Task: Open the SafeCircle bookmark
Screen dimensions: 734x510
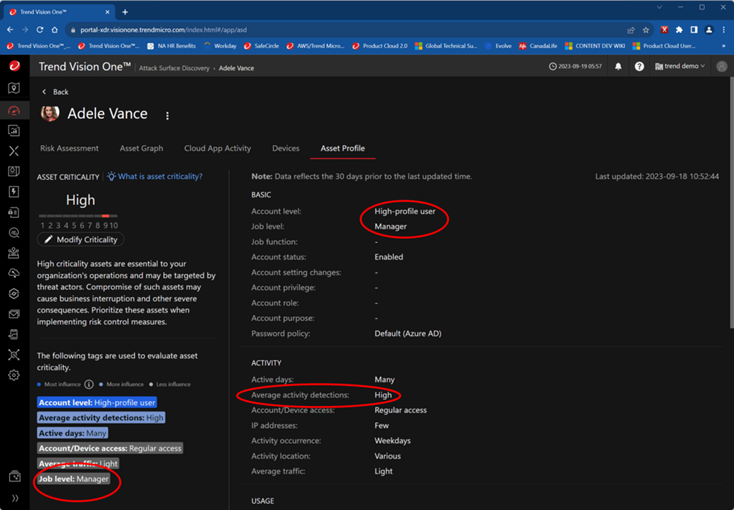Action: (261, 46)
